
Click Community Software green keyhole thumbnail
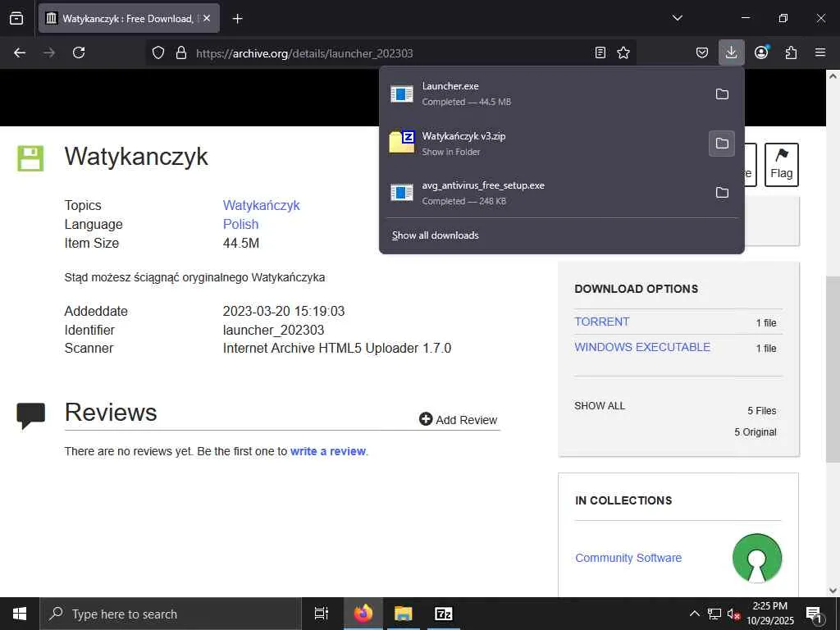coord(757,558)
